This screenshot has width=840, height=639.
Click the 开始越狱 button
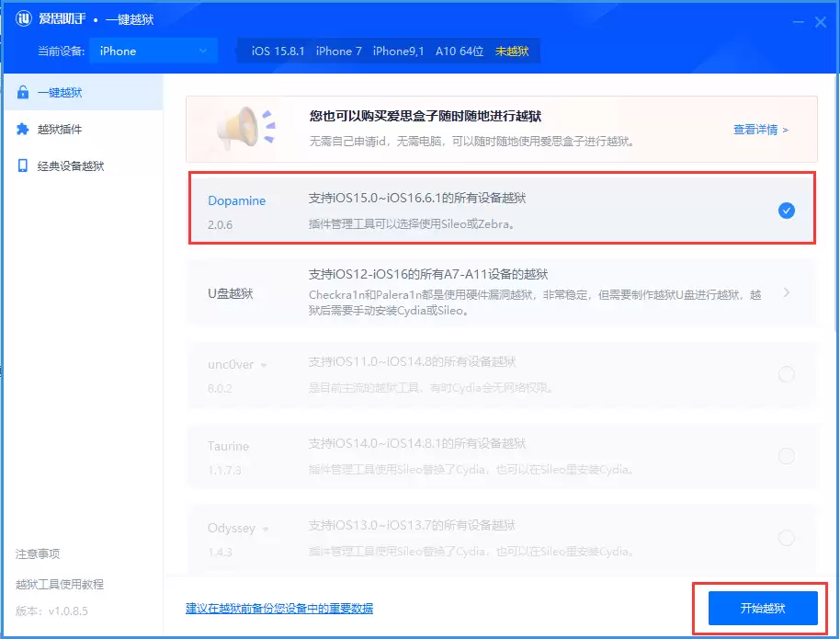coord(761,608)
